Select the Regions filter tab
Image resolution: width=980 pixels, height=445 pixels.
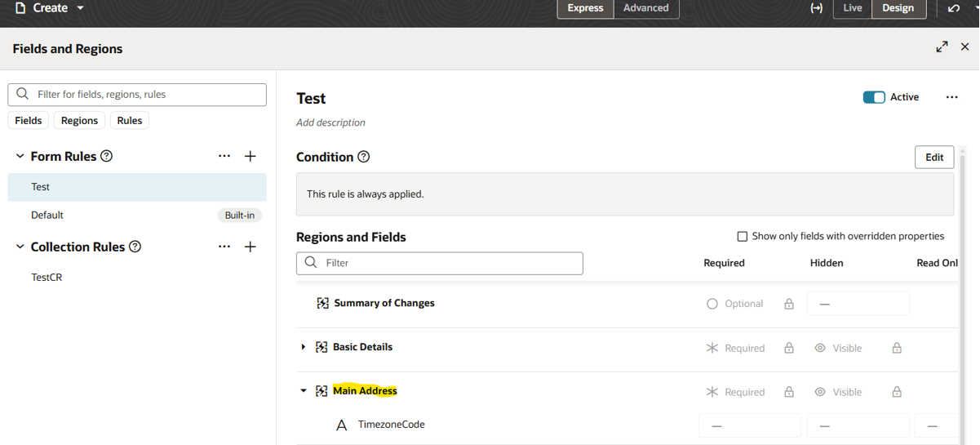click(79, 121)
